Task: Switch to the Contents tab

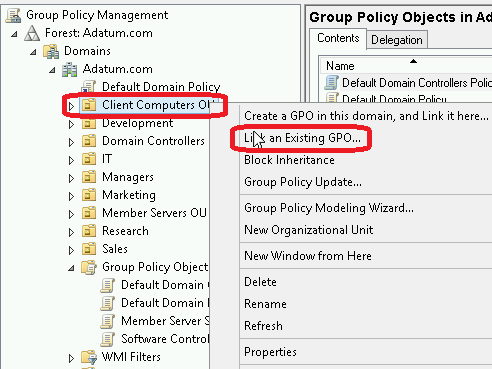Action: [x=338, y=38]
